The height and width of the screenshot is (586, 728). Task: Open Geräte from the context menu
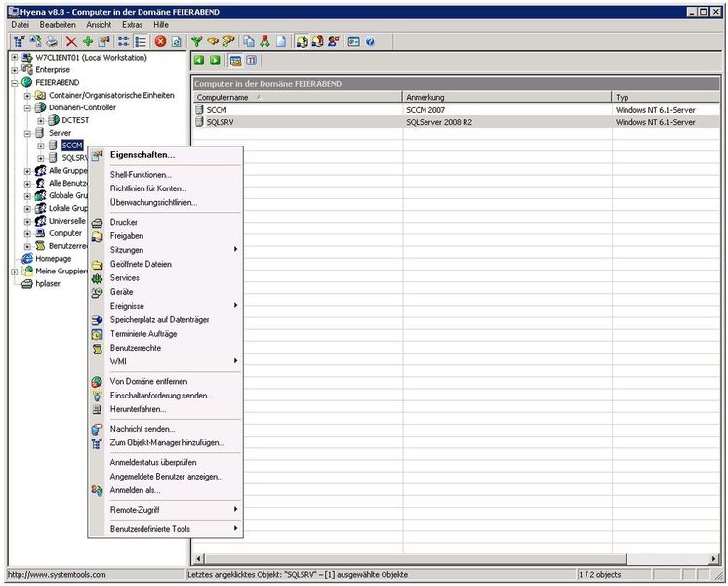click(165, 292)
